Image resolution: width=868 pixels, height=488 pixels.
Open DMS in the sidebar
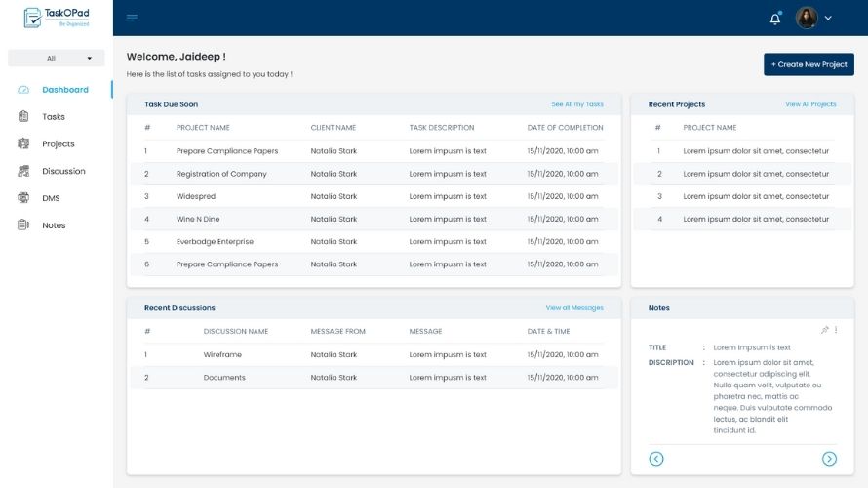(x=51, y=198)
